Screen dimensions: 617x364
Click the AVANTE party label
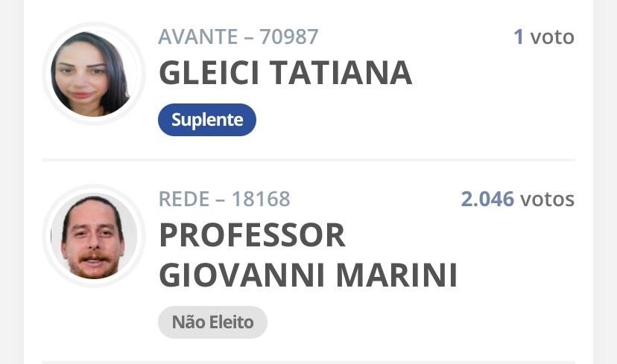click(198, 36)
